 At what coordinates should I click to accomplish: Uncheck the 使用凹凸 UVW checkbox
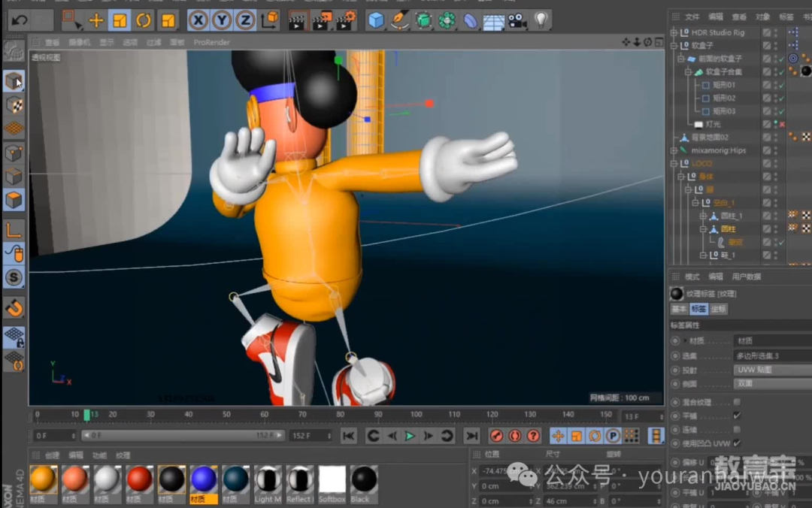click(737, 443)
